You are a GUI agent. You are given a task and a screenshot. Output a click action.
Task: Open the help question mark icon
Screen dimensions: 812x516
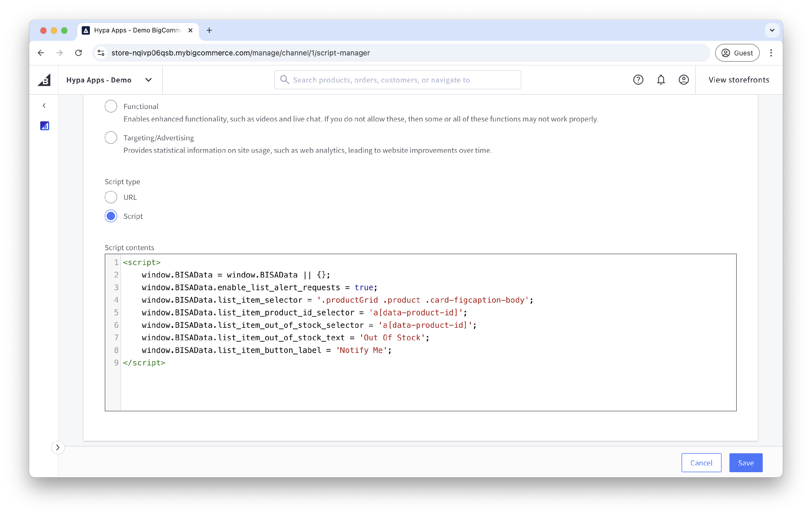point(638,80)
